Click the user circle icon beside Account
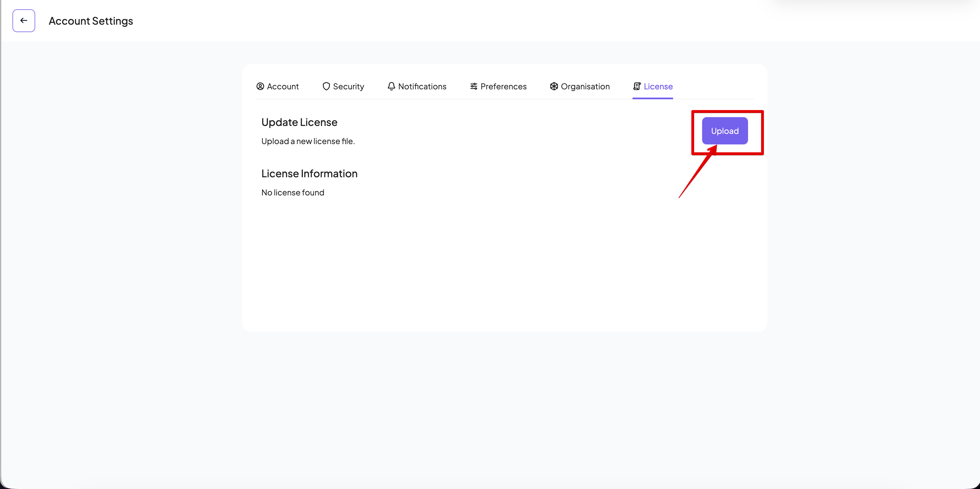This screenshot has height=489, width=980. [260, 87]
